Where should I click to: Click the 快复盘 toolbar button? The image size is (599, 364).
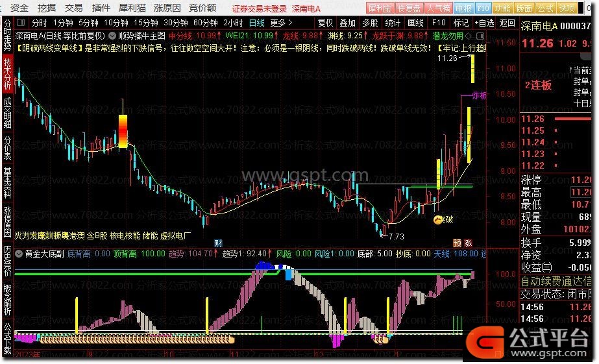click(x=409, y=8)
